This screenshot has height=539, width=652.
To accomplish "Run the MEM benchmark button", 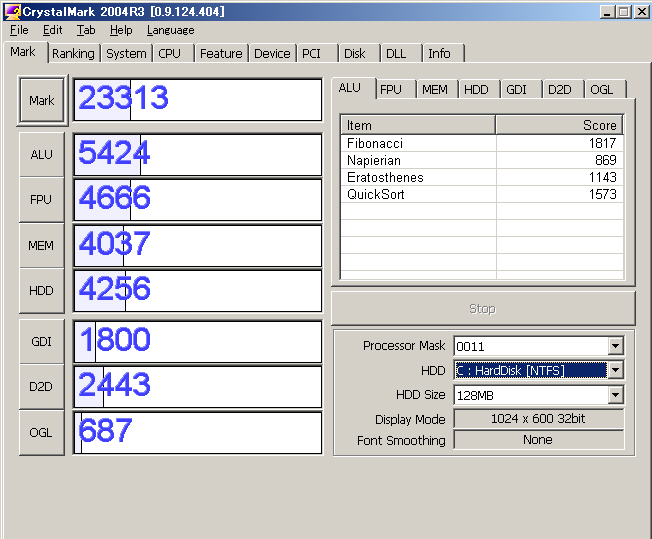I will coord(42,245).
